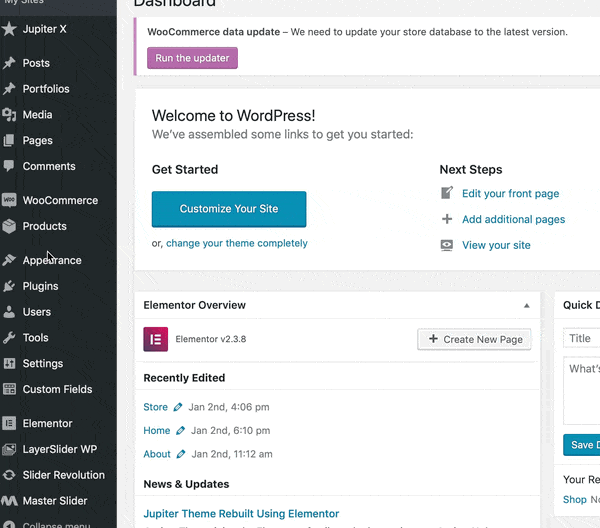Viewport: 600px width, 528px height.
Task: Click the view site screen icon
Action: [447, 245]
